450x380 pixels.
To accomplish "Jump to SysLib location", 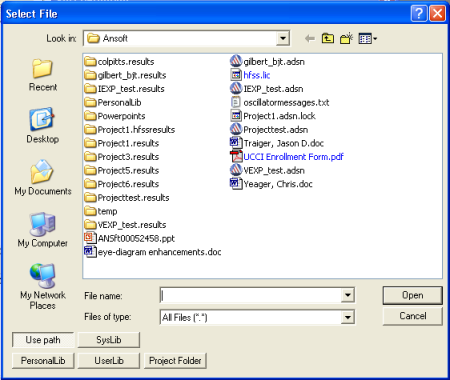I will coord(109,340).
